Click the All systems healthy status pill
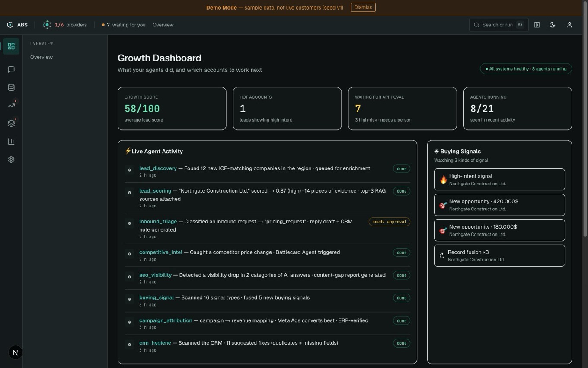 pos(526,69)
